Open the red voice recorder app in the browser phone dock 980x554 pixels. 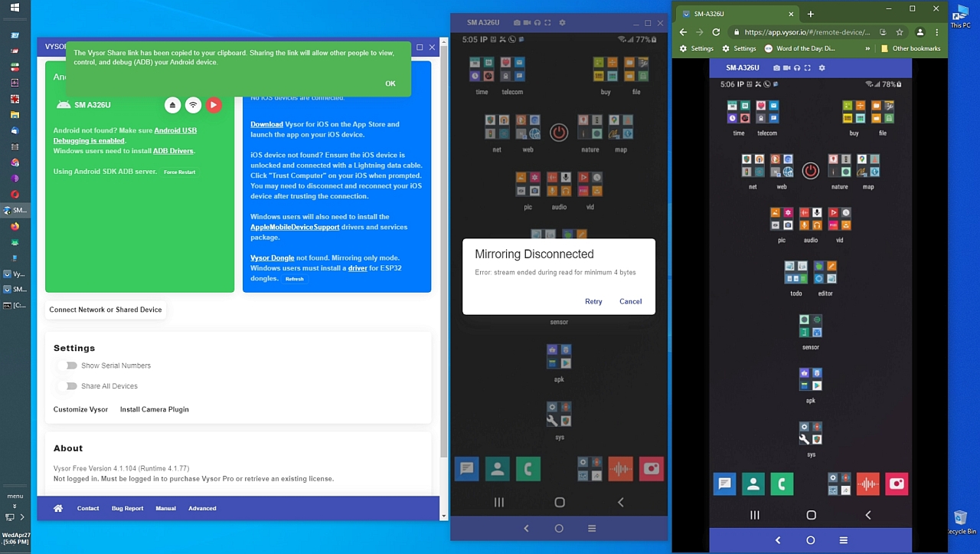[x=868, y=484]
